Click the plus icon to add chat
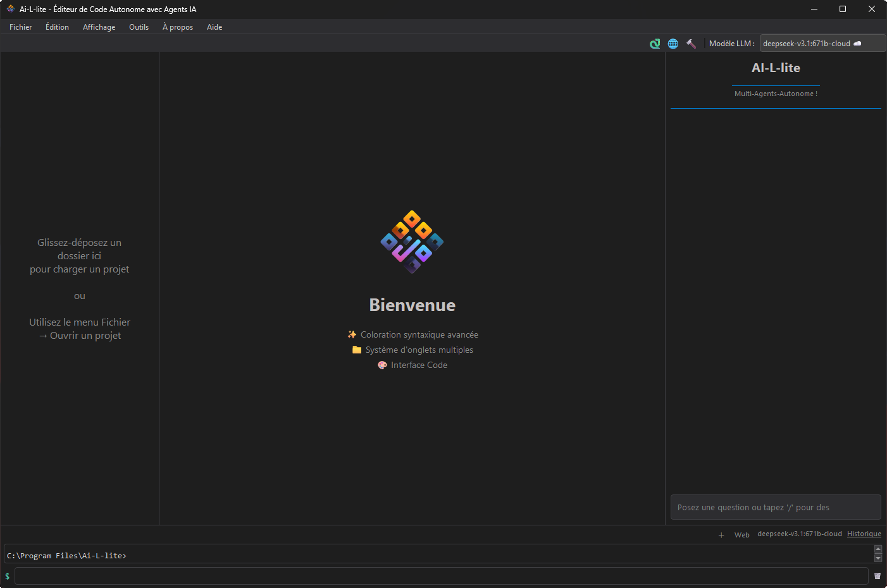887x588 pixels. tap(721, 535)
